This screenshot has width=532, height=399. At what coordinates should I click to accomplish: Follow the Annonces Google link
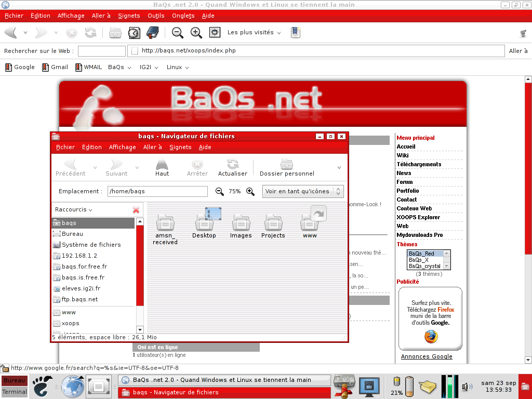pyautogui.click(x=427, y=356)
